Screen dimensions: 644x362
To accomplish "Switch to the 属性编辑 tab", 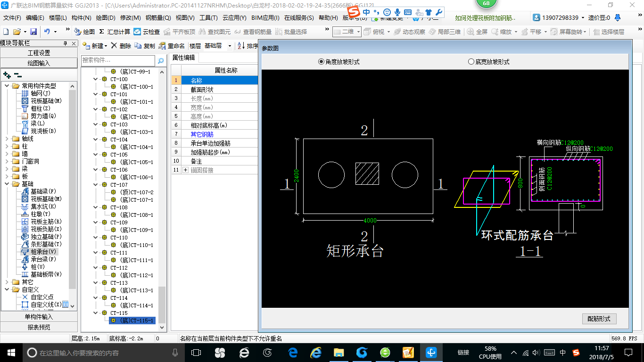I will tap(184, 58).
